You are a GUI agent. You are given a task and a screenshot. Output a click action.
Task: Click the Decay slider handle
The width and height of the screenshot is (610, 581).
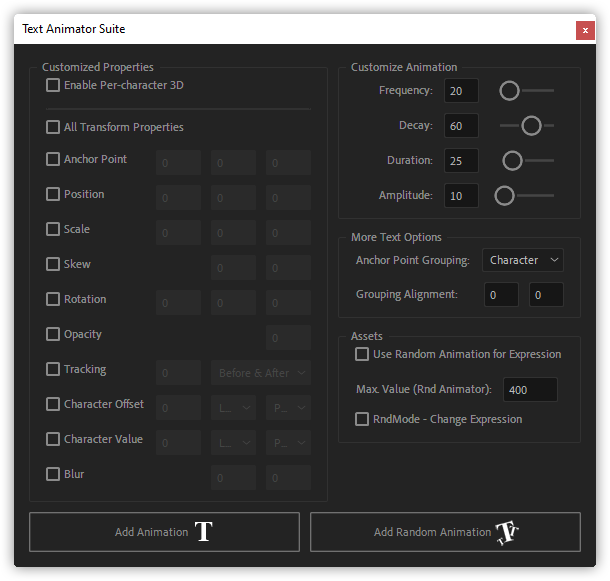[x=531, y=126]
